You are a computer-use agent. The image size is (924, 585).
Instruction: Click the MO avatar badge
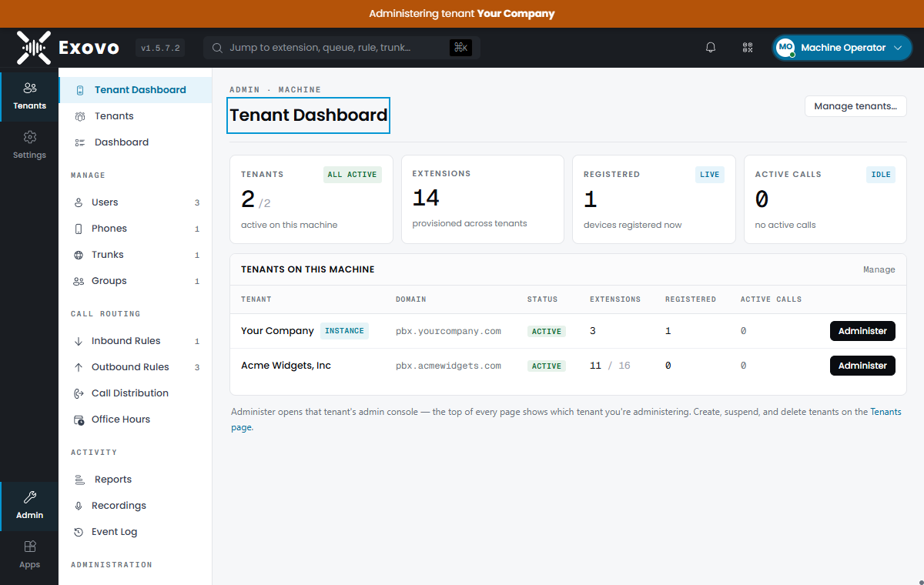pyautogui.click(x=785, y=48)
